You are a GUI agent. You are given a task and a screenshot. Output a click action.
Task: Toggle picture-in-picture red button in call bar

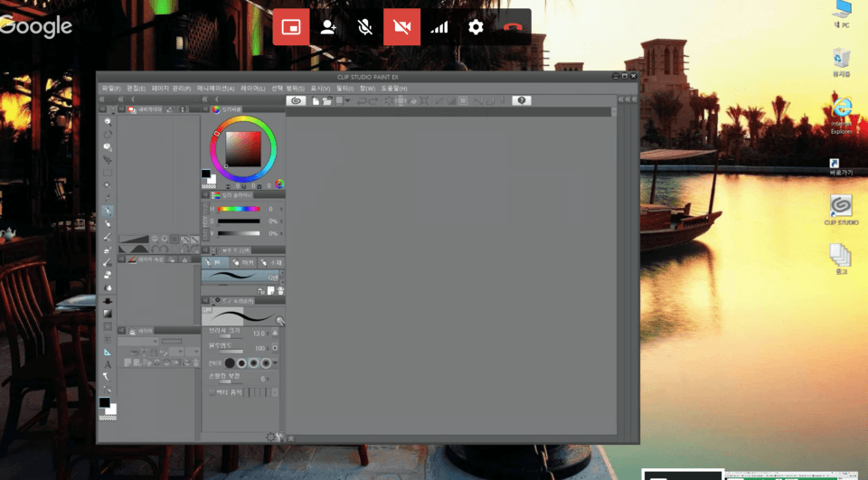(x=291, y=26)
